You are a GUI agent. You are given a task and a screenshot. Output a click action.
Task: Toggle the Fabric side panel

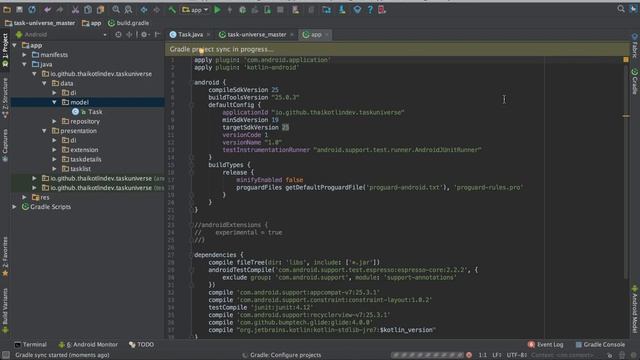635,45
